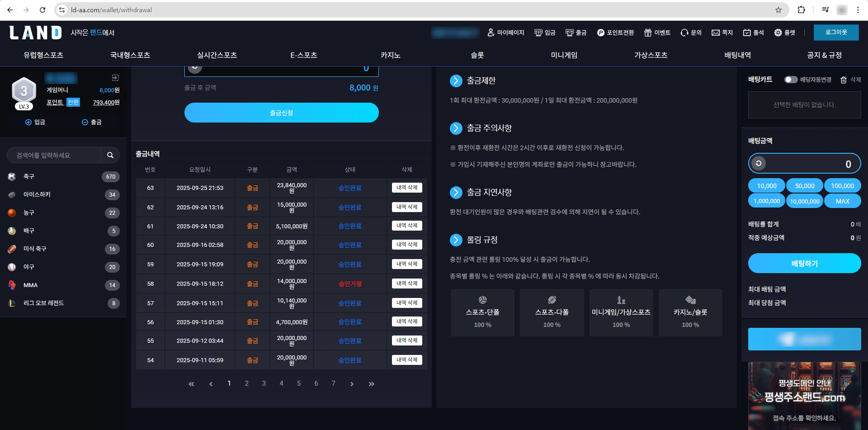Open the 유럽형스포츠 menu
The width and height of the screenshot is (868, 430).
pos(43,55)
